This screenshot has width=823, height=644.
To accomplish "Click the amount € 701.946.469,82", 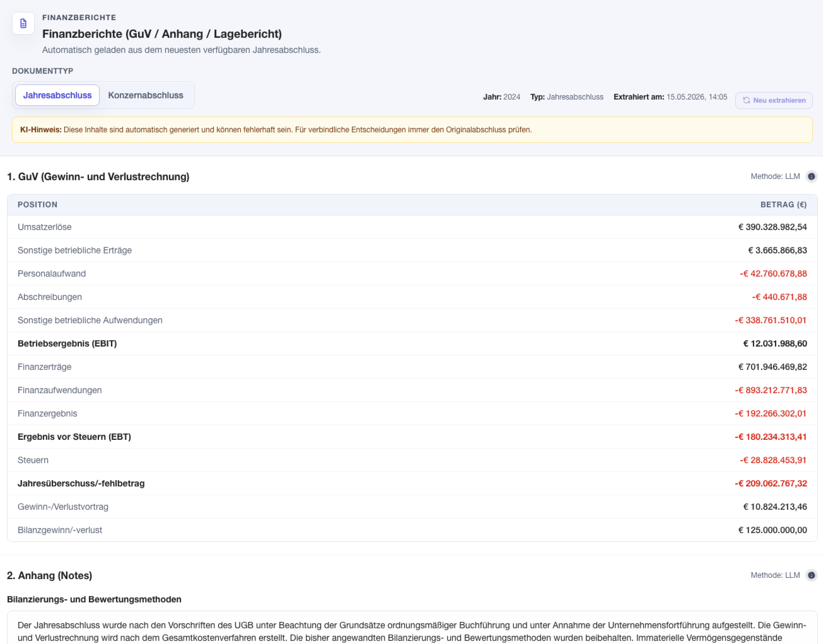I will point(772,367).
